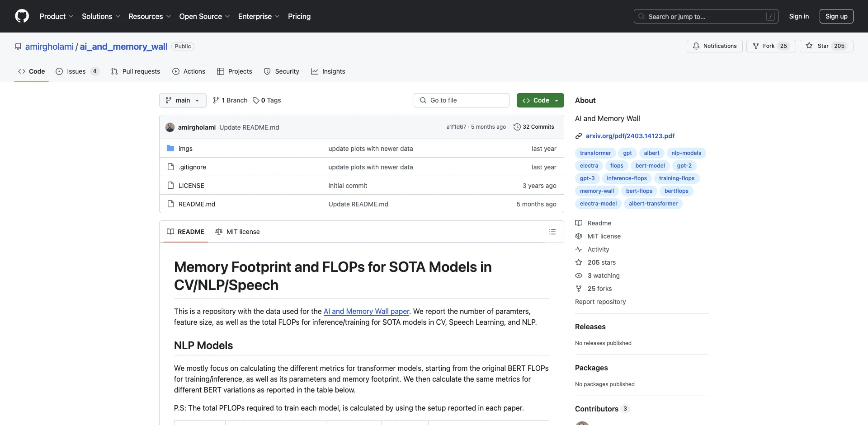This screenshot has width=868, height=425.
Task: Click the shield icon of Security tab
Action: click(267, 71)
